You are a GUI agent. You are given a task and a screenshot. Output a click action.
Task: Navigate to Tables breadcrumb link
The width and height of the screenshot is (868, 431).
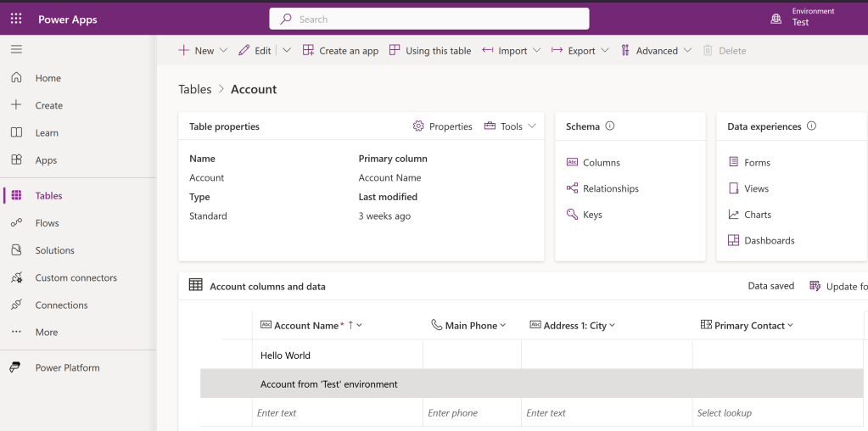(194, 89)
